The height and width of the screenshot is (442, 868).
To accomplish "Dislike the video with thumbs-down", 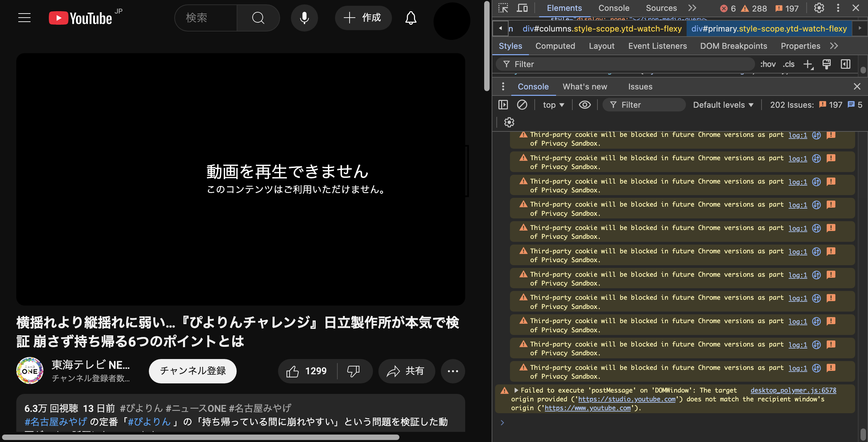I will pyautogui.click(x=353, y=371).
